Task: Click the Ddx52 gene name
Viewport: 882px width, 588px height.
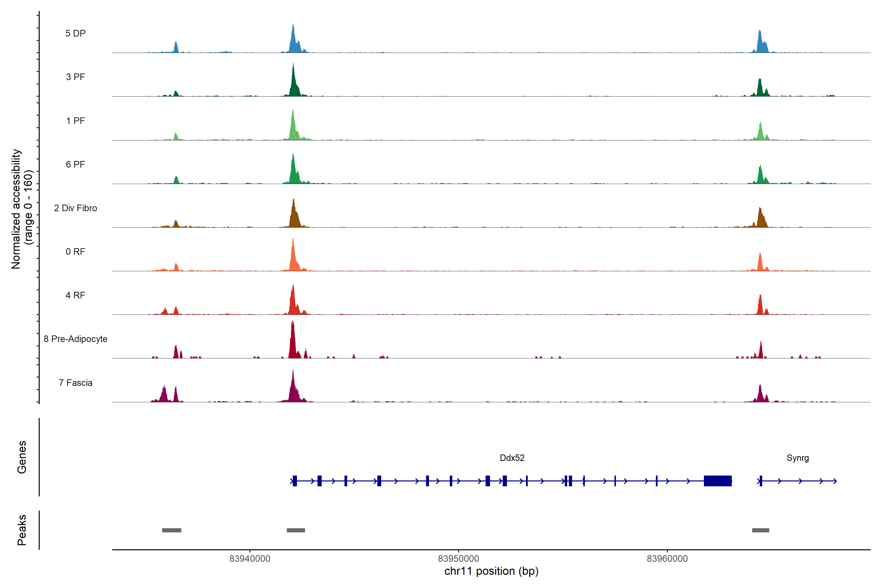Action: (512, 457)
